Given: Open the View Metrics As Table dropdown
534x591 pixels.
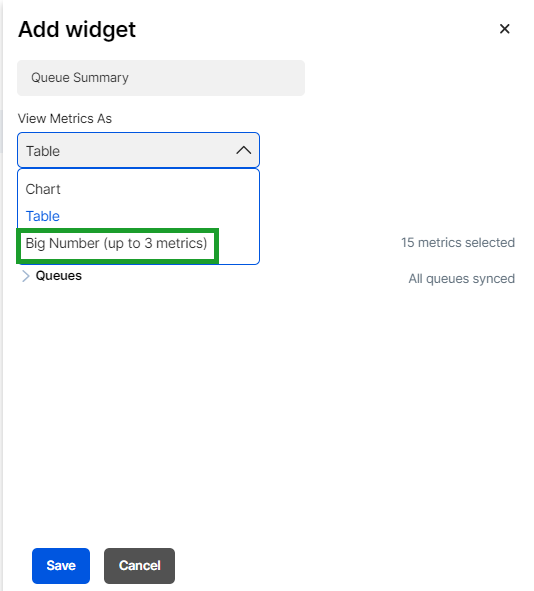Looking at the screenshot, I should (x=138, y=150).
